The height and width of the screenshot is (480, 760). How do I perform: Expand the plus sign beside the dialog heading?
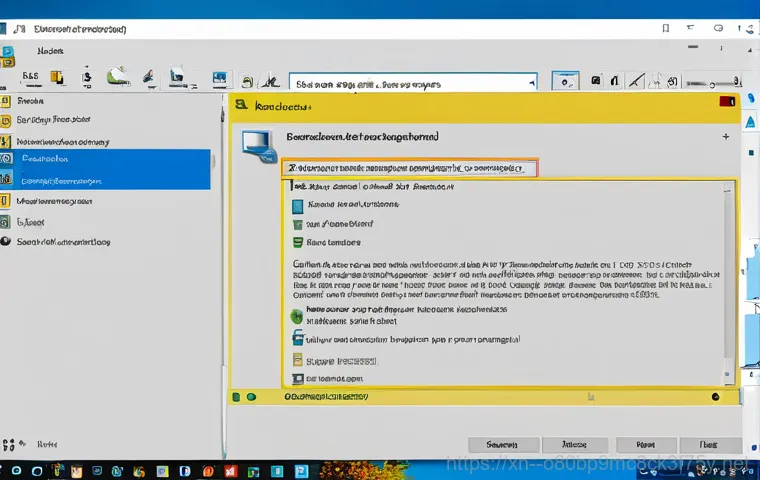tap(726, 137)
